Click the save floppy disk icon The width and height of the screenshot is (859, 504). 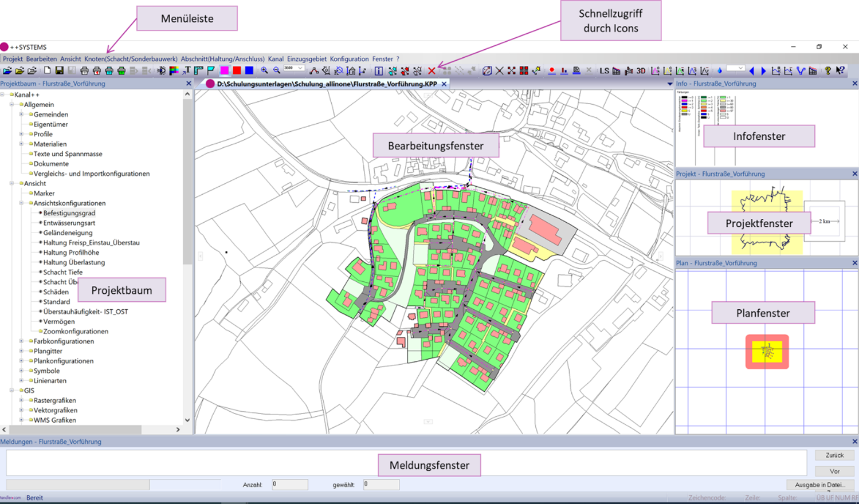(x=59, y=70)
